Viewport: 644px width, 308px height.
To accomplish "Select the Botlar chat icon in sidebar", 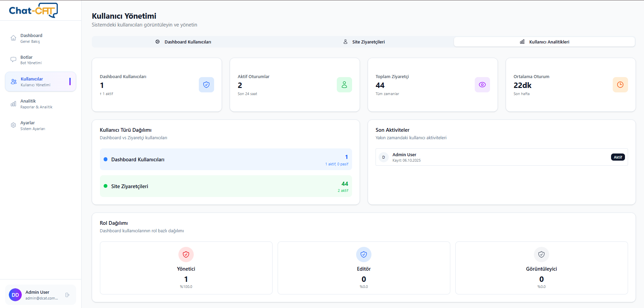I will pos(13,59).
